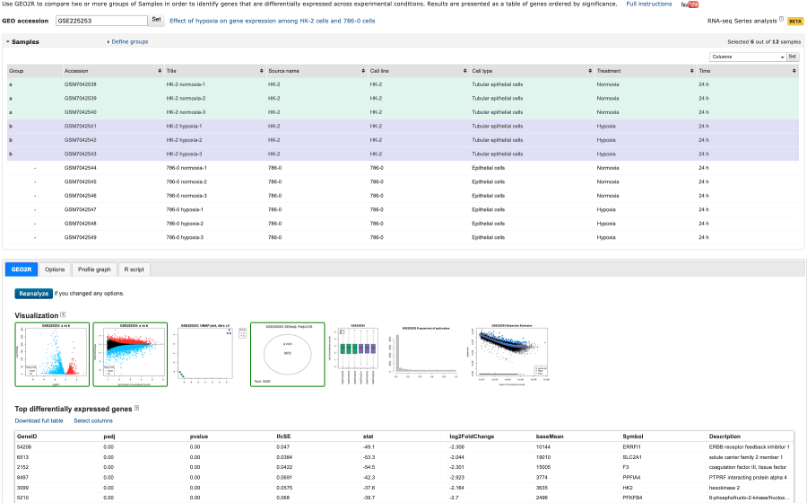This screenshot has height=504, width=808.
Task: Switch to the GEO2R tab
Action: tap(22, 270)
